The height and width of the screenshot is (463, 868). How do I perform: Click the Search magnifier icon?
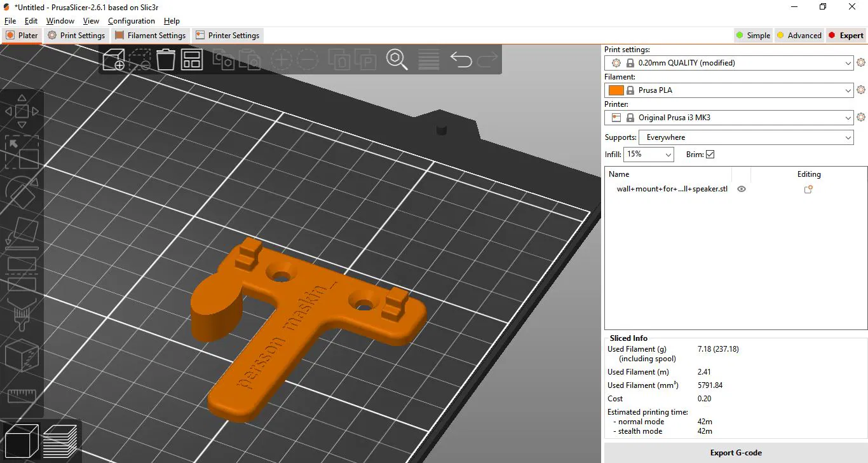(x=397, y=60)
